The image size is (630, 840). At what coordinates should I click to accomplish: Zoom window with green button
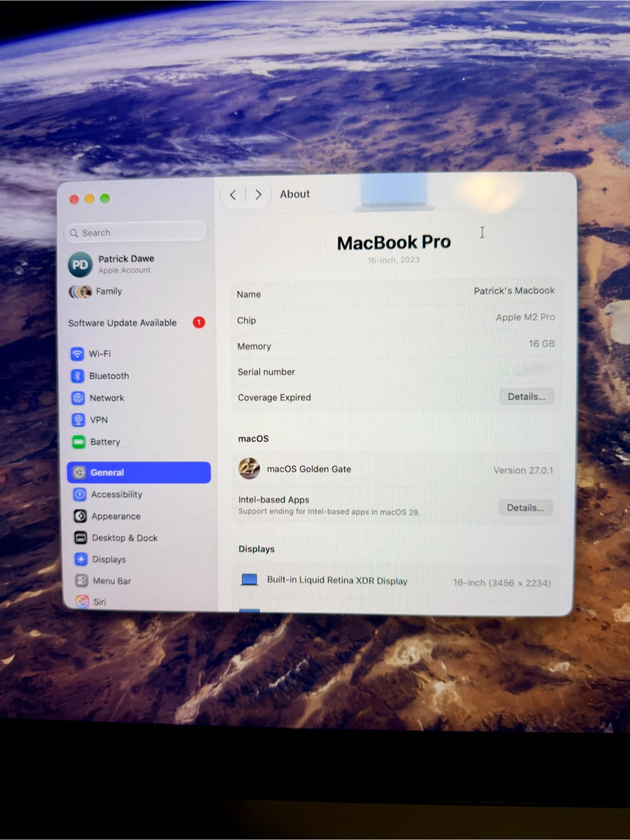pyautogui.click(x=105, y=198)
